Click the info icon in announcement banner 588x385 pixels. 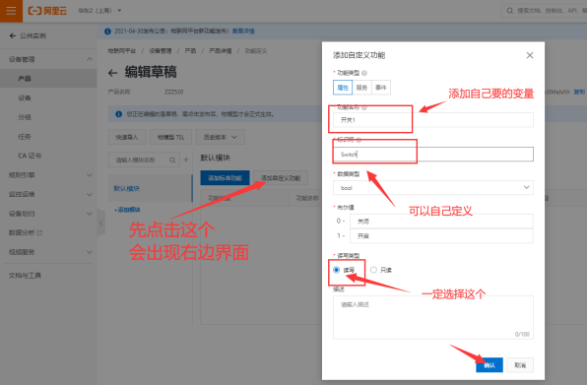(x=107, y=32)
